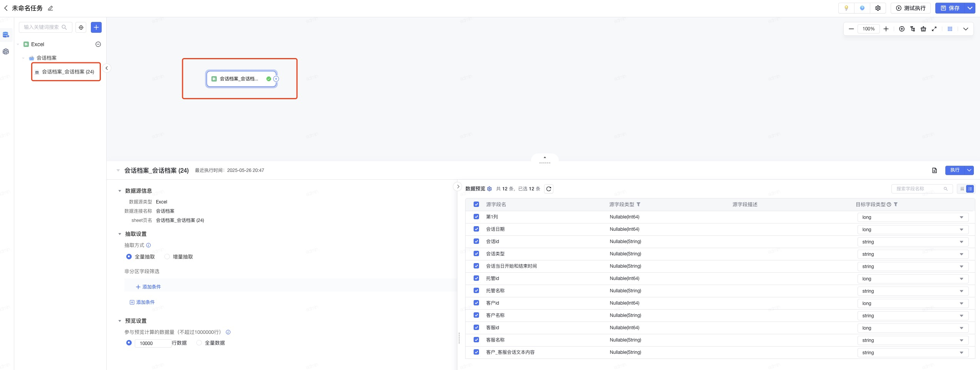
Task: Click the 测试执行 button
Action: [910, 8]
